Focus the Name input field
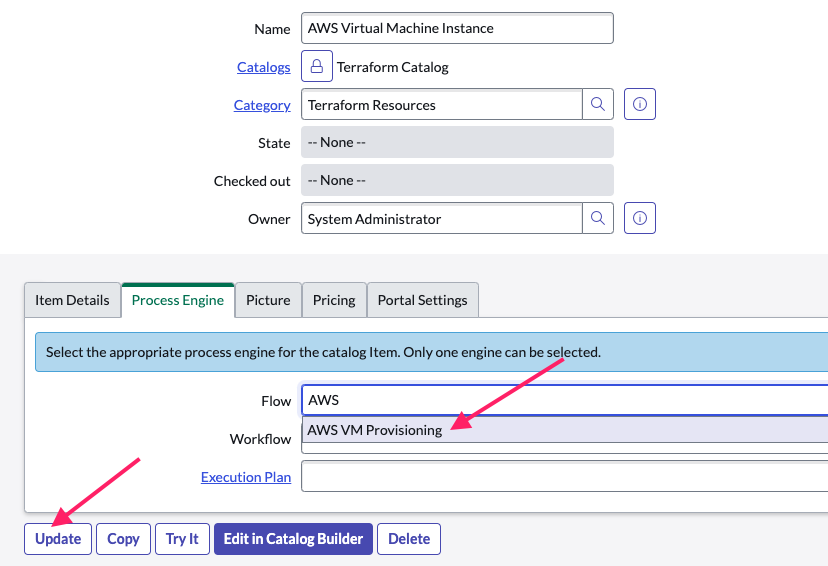Image resolution: width=828 pixels, height=566 pixels. pyautogui.click(x=457, y=28)
